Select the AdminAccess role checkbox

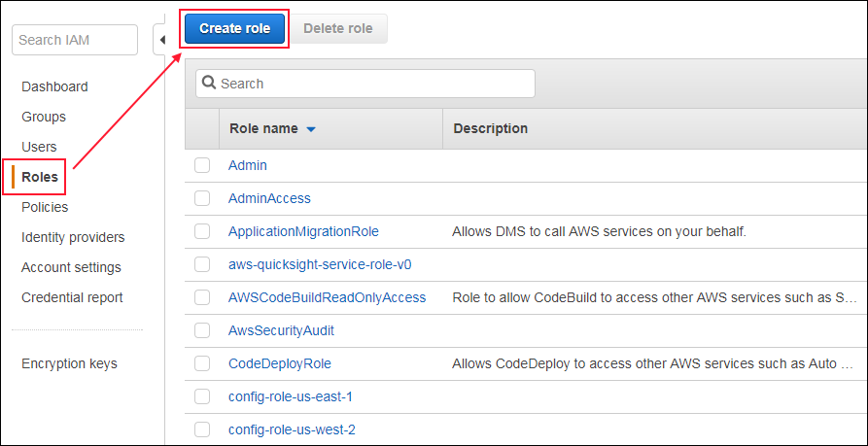point(202,198)
